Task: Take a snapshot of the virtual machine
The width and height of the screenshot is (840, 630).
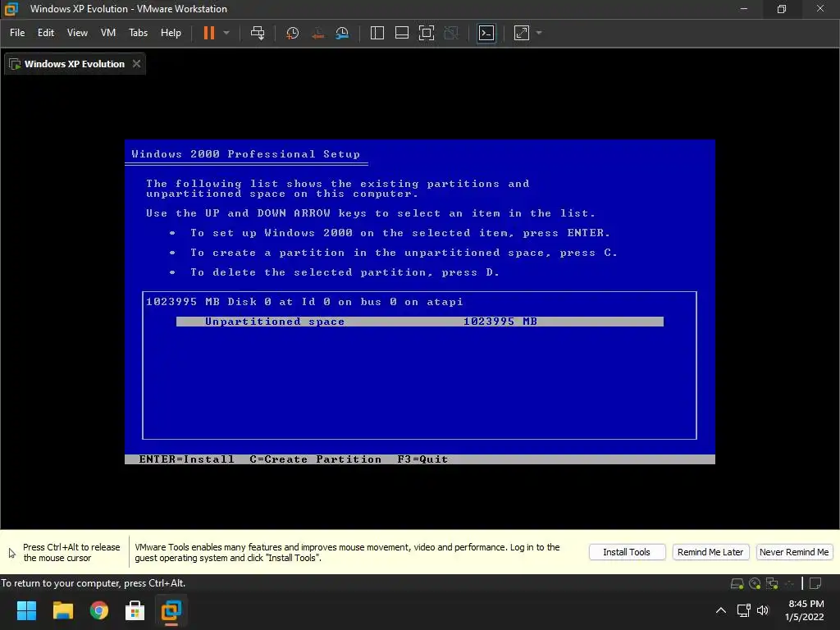Action: (x=293, y=33)
